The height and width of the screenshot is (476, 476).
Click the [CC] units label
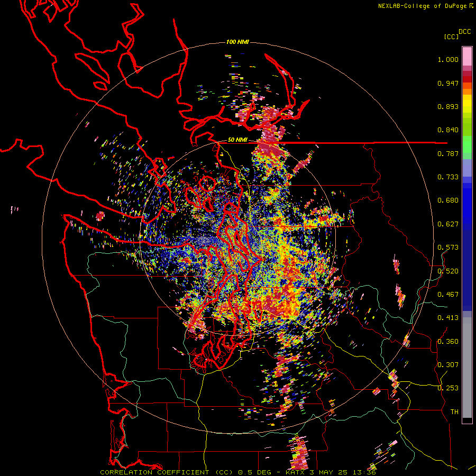(451, 36)
